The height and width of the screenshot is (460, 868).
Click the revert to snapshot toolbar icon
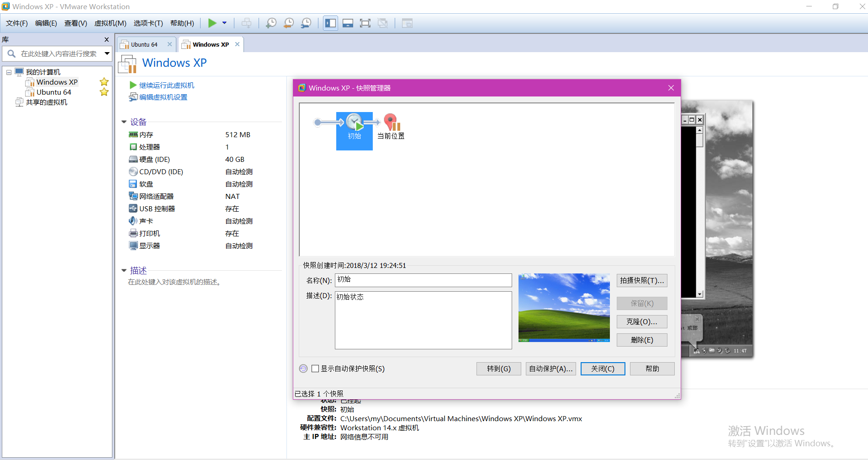pyautogui.click(x=288, y=23)
